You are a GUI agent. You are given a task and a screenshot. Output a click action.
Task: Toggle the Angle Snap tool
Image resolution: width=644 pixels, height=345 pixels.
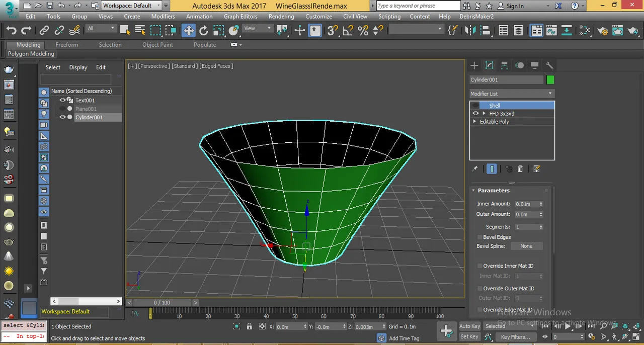coord(348,31)
